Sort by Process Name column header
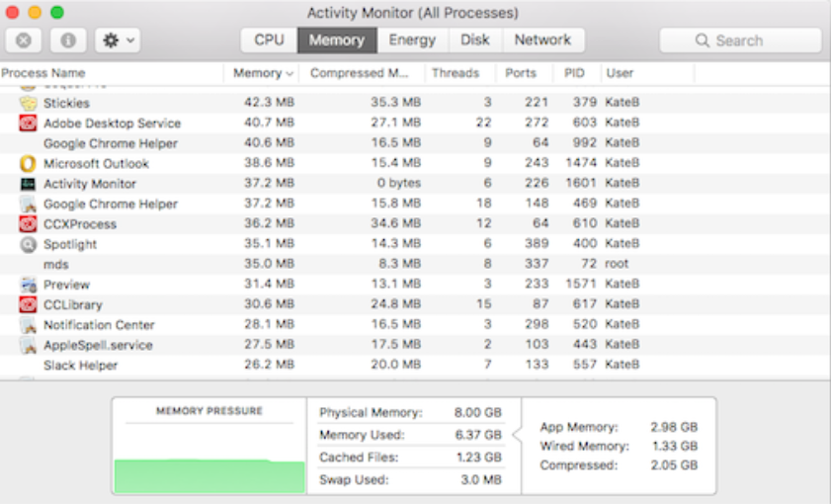 click(x=43, y=73)
